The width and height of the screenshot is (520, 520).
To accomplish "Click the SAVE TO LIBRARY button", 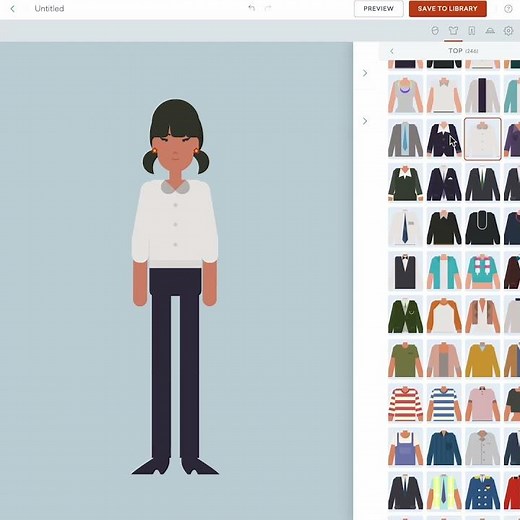I will coord(448,9).
